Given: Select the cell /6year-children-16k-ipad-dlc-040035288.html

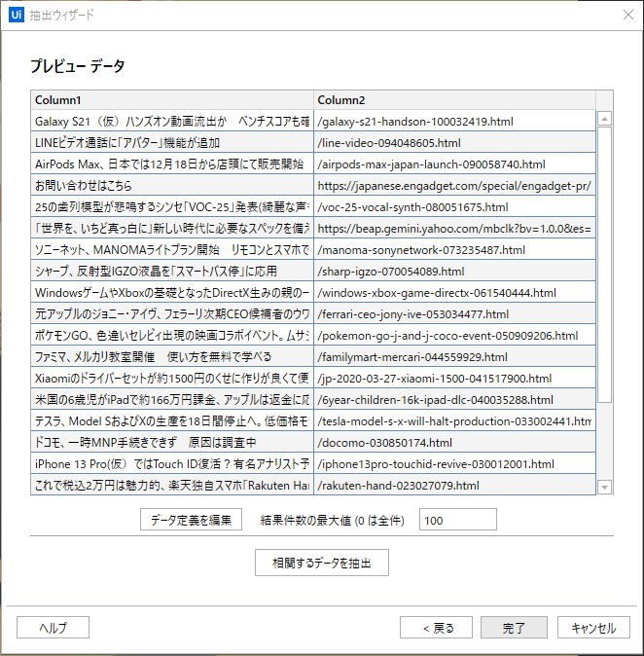Looking at the screenshot, I should point(454,400).
